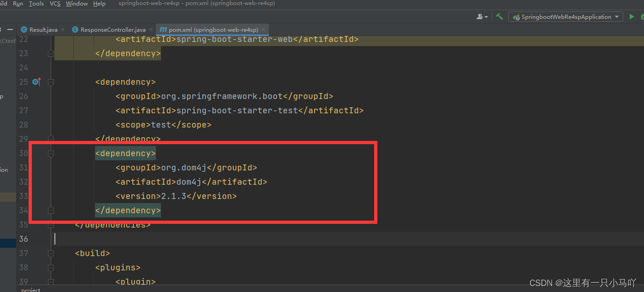Click the plugins tag on line 38
The height and width of the screenshot is (292, 644).
coord(118,267)
